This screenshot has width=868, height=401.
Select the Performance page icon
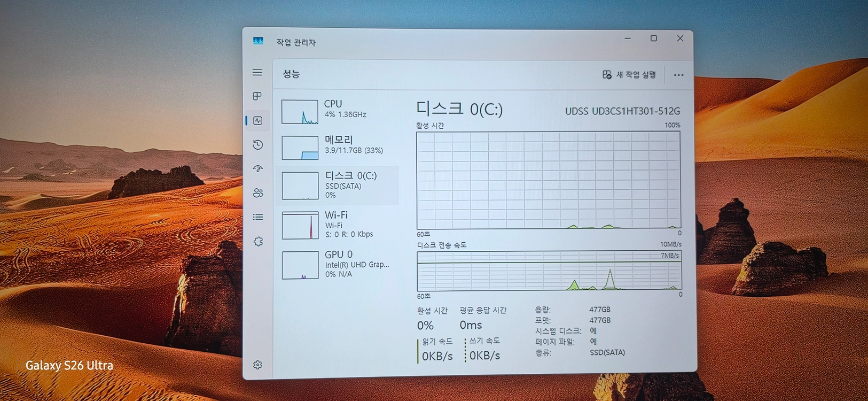pos(258,121)
